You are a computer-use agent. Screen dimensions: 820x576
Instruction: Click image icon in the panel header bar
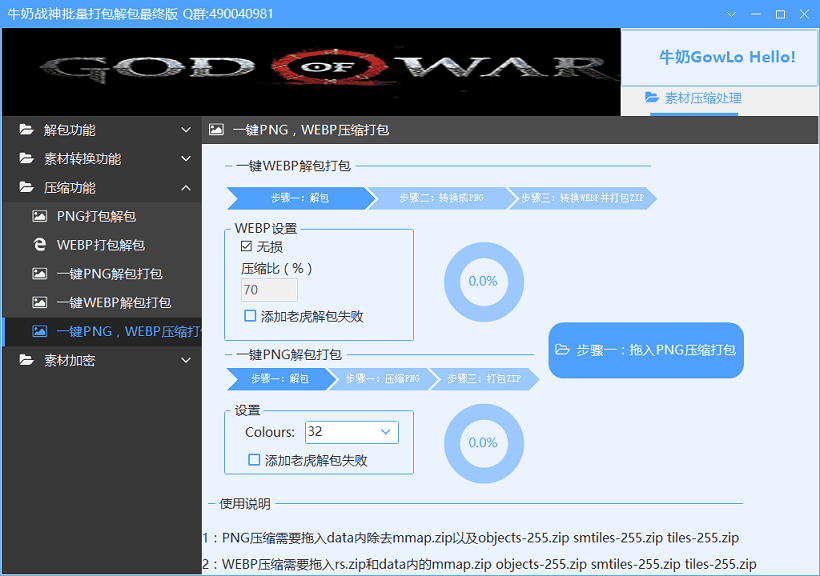tap(216, 129)
